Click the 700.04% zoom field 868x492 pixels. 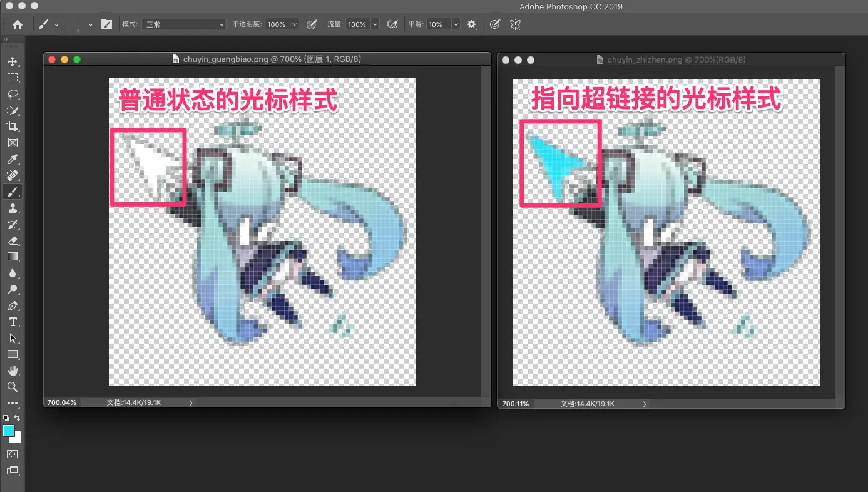tap(62, 403)
